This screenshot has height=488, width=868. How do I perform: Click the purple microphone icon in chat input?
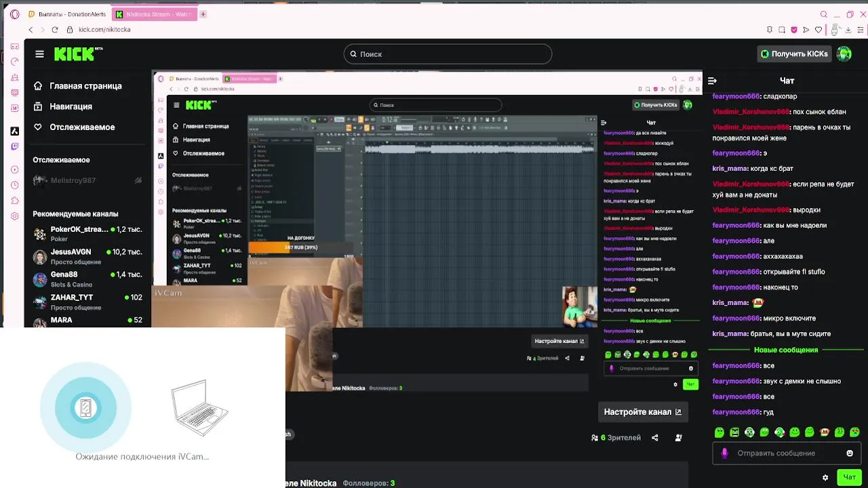coord(724,453)
